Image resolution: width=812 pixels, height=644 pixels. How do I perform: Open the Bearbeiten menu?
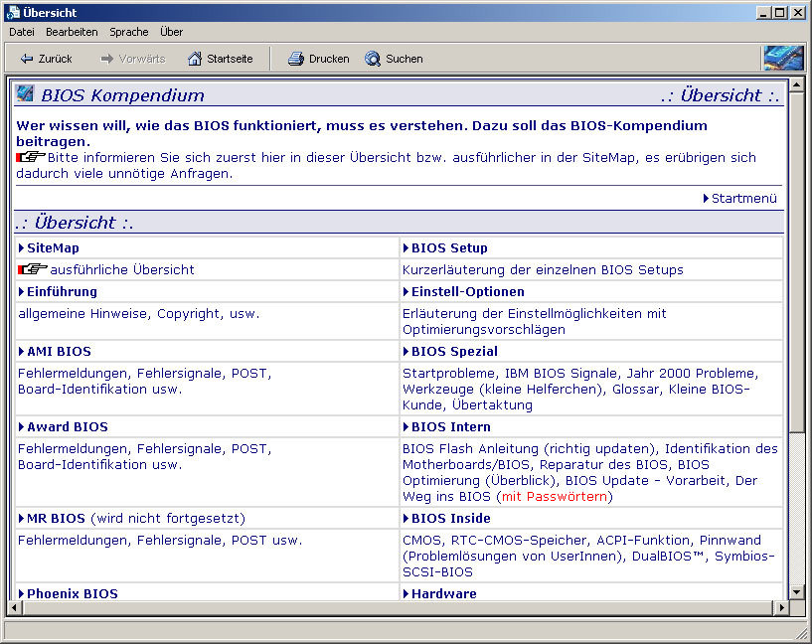click(x=72, y=32)
